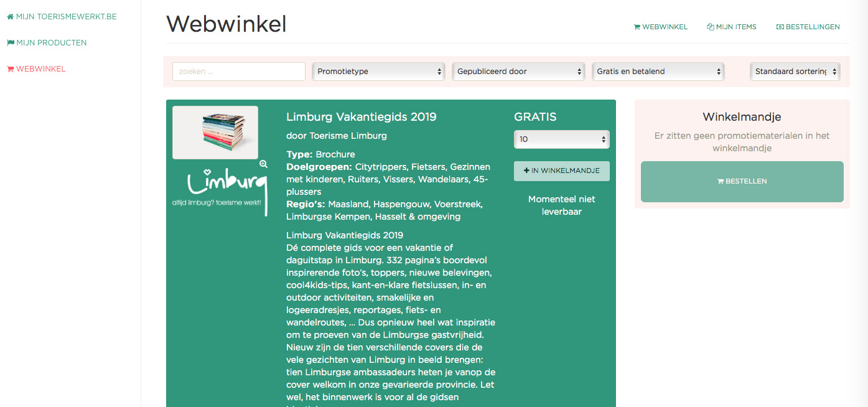Open the Gepubliceerd door dropdown
Image resolution: width=868 pixels, height=407 pixels.
point(518,72)
